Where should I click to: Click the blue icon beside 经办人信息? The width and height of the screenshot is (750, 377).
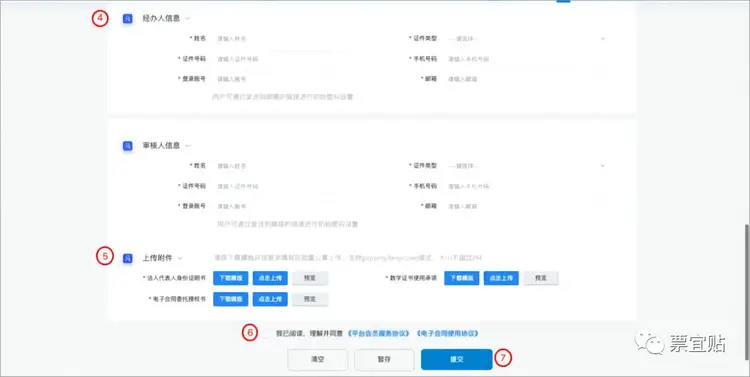127,19
